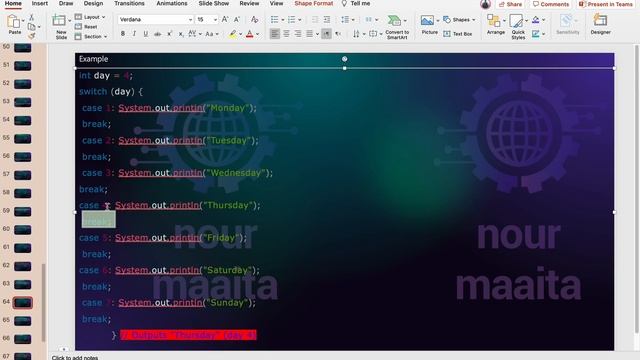Select slide 60 thumbnail

[x=22, y=229]
